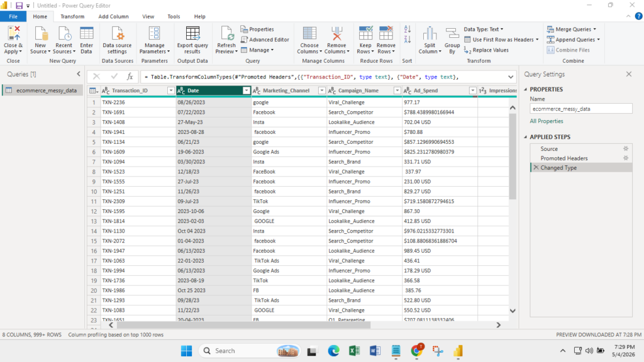
Task: Click Replace Values
Action: tap(486, 50)
